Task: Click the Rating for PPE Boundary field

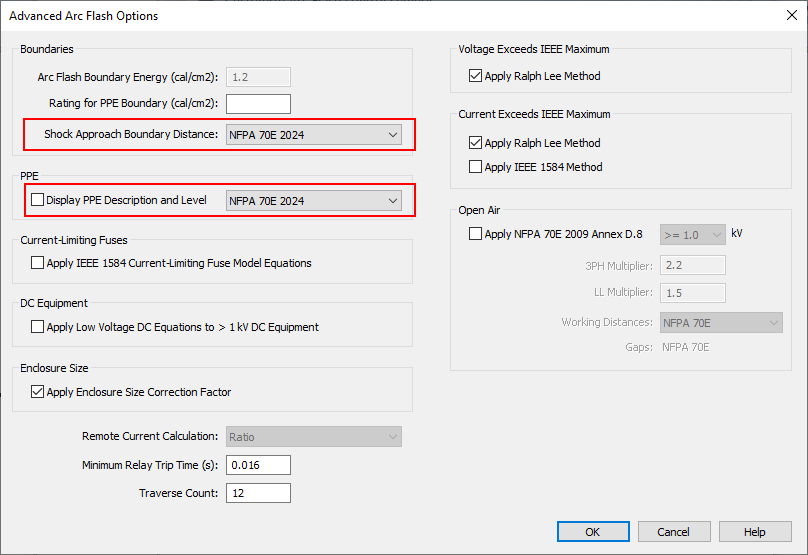Action: click(258, 104)
